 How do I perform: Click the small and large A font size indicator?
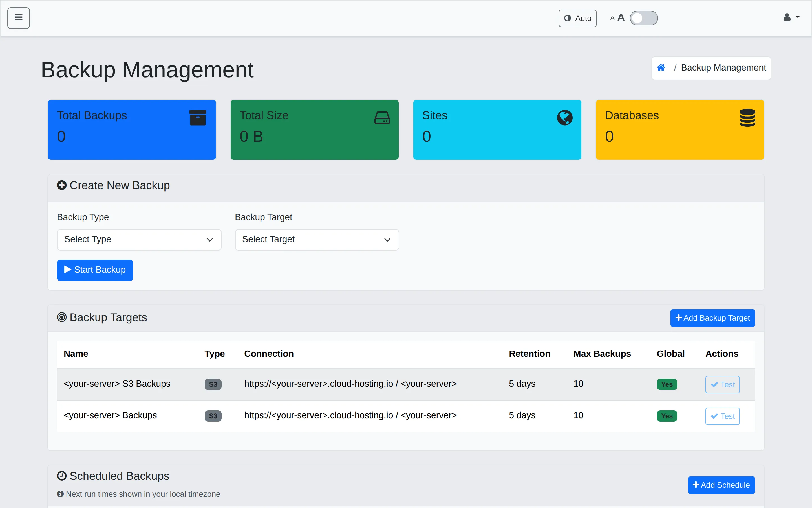(x=617, y=18)
